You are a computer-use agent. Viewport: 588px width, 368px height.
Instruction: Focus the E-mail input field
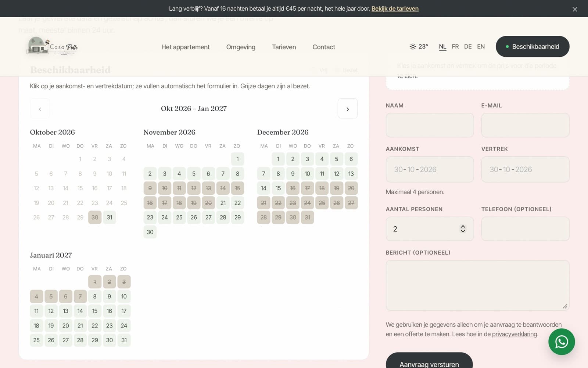tap(525, 125)
